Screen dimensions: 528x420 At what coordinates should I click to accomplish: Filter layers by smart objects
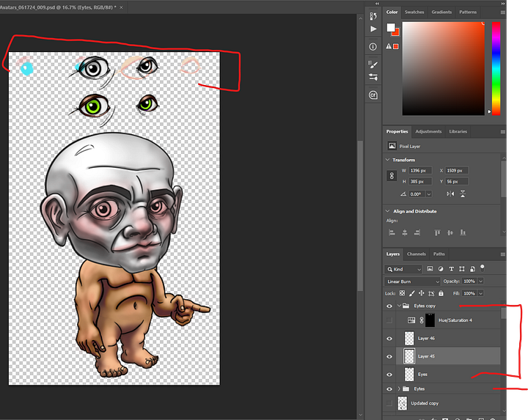[x=472, y=269]
